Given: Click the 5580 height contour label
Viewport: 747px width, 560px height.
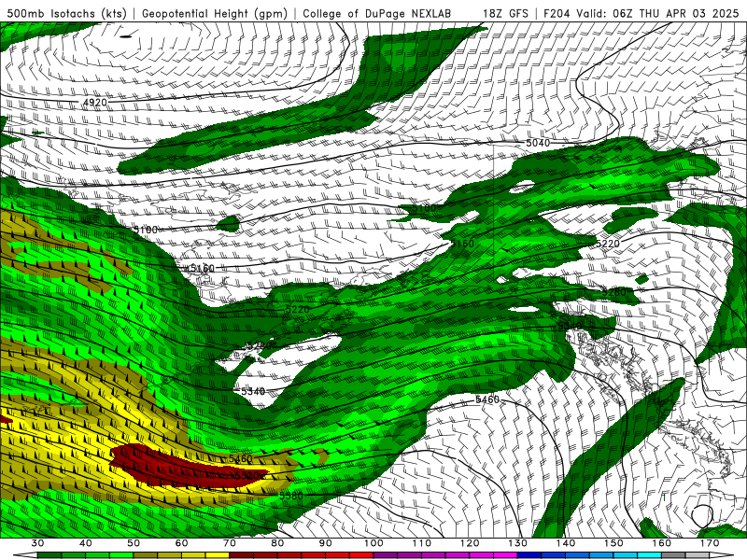Looking at the screenshot, I should click(x=291, y=496).
